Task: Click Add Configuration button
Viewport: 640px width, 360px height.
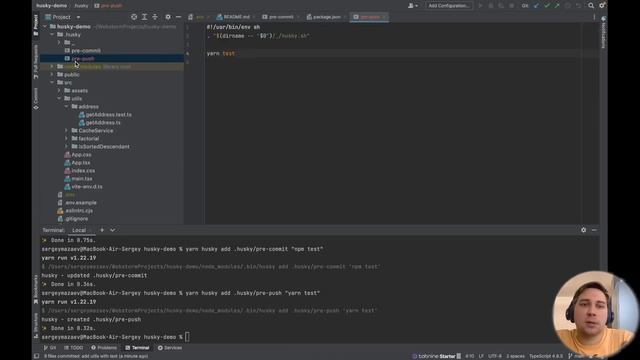Action: pos(449,6)
